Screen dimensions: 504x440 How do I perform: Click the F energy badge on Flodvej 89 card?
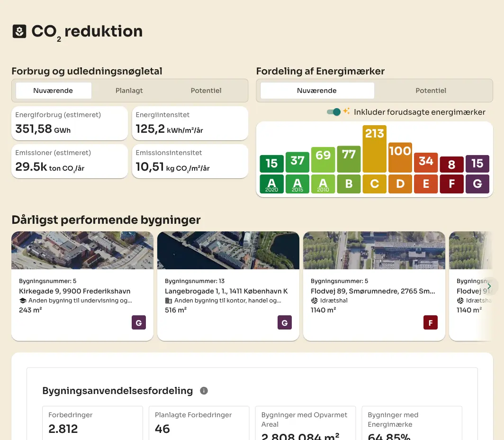[431, 322]
